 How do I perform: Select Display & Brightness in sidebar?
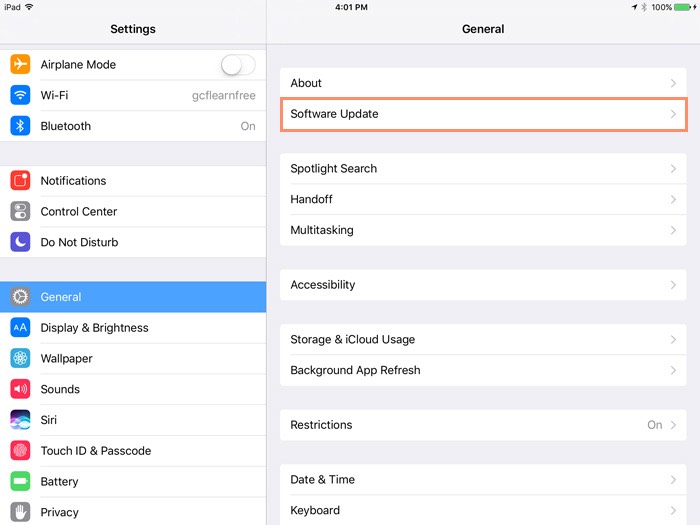click(94, 328)
